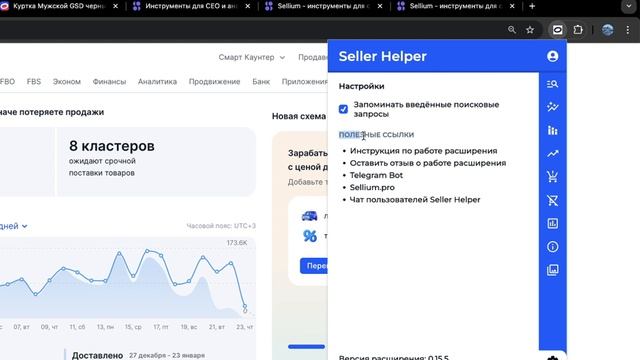The width and height of the screenshot is (640, 360).
Task: Open the Chrome profile avatar
Action: pos(607,30)
